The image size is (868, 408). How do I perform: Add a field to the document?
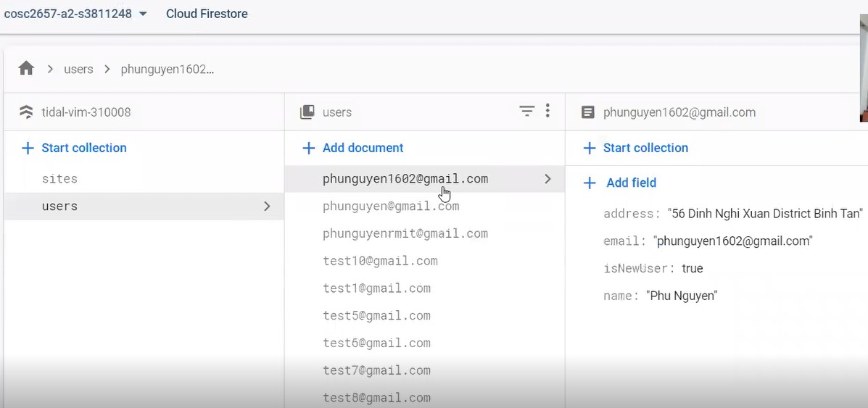tap(621, 183)
